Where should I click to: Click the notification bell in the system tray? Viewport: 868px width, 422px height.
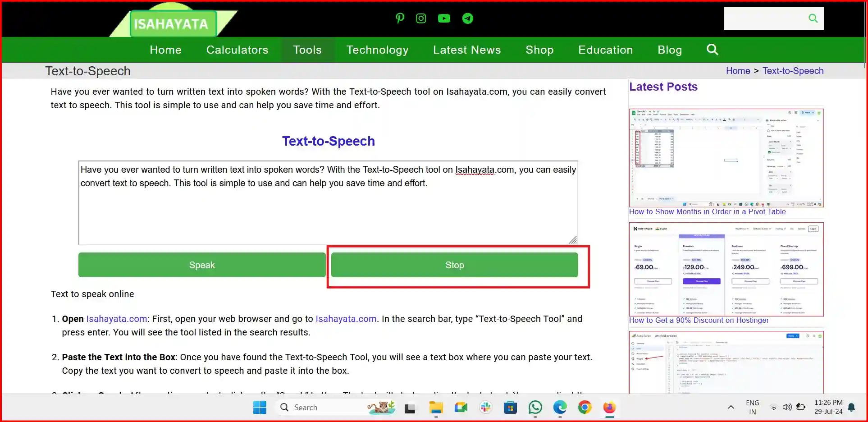click(851, 407)
